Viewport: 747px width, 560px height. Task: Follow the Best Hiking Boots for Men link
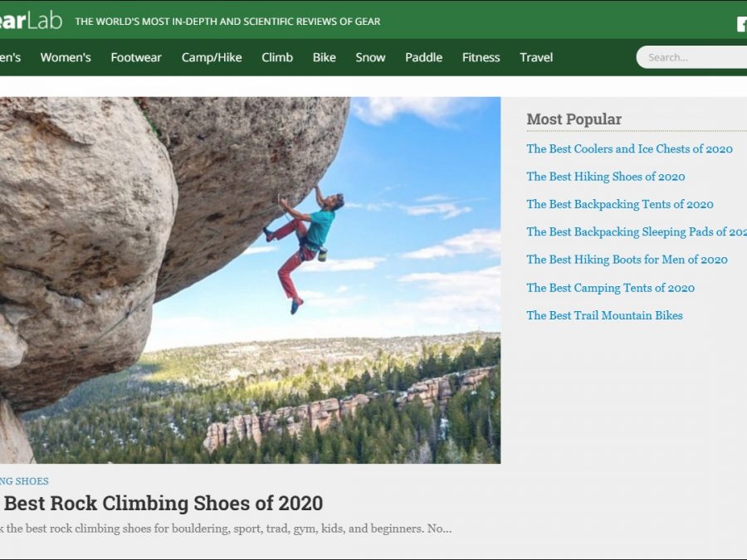click(627, 260)
